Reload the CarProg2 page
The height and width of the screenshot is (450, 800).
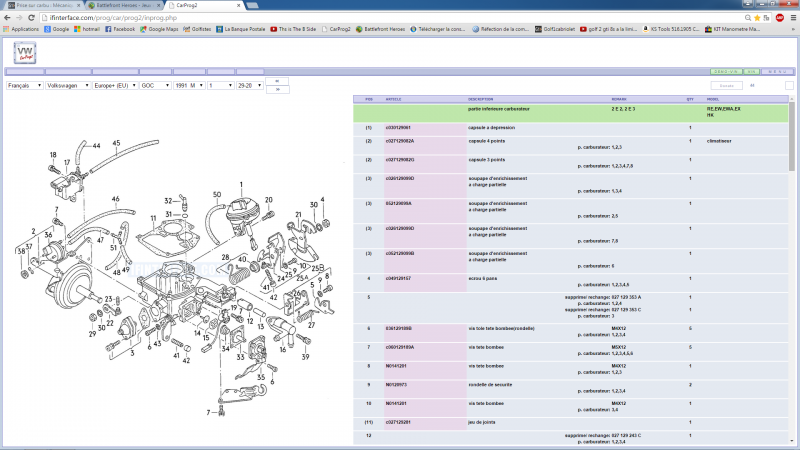[x=31, y=18]
